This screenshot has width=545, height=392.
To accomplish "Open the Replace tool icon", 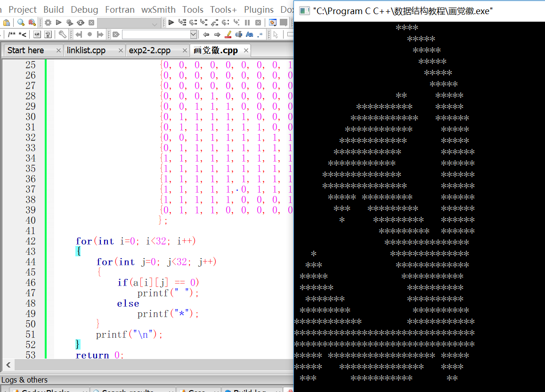I will tap(32, 23).
